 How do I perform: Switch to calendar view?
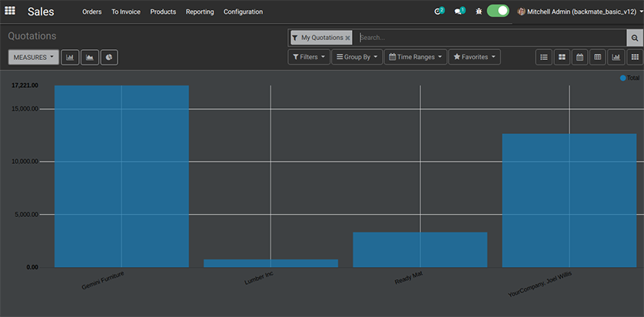pos(580,57)
